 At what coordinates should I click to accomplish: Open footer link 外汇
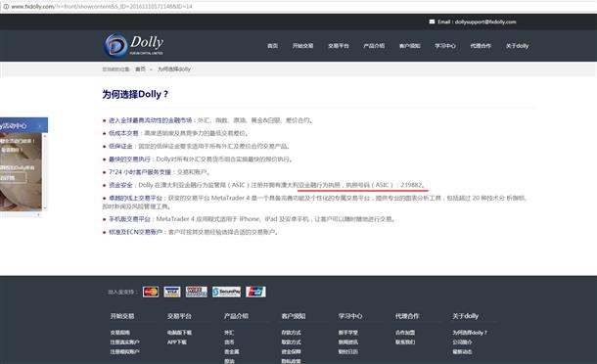click(x=229, y=333)
